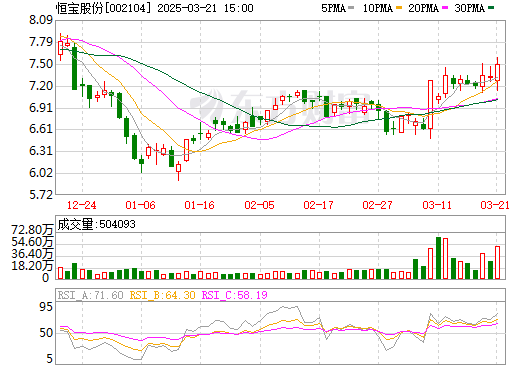Click the 12-24 date axis label
Screen dimensions: 520x365
(x=82, y=205)
